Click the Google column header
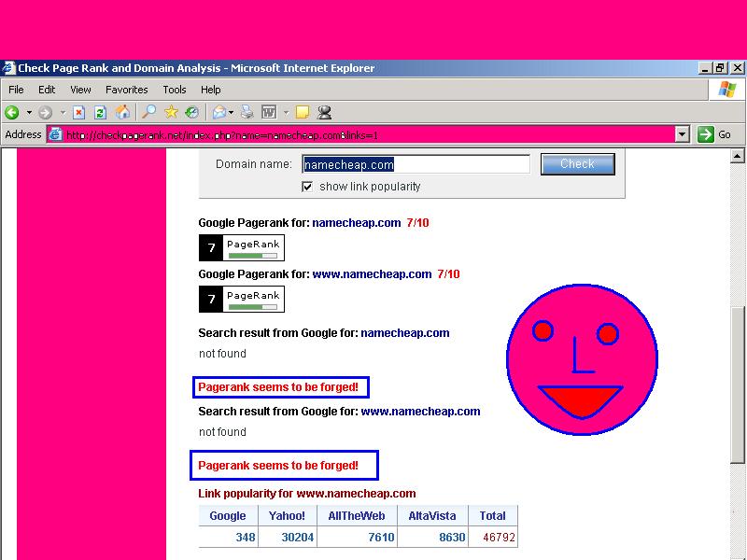747x560 pixels. pyautogui.click(x=228, y=516)
